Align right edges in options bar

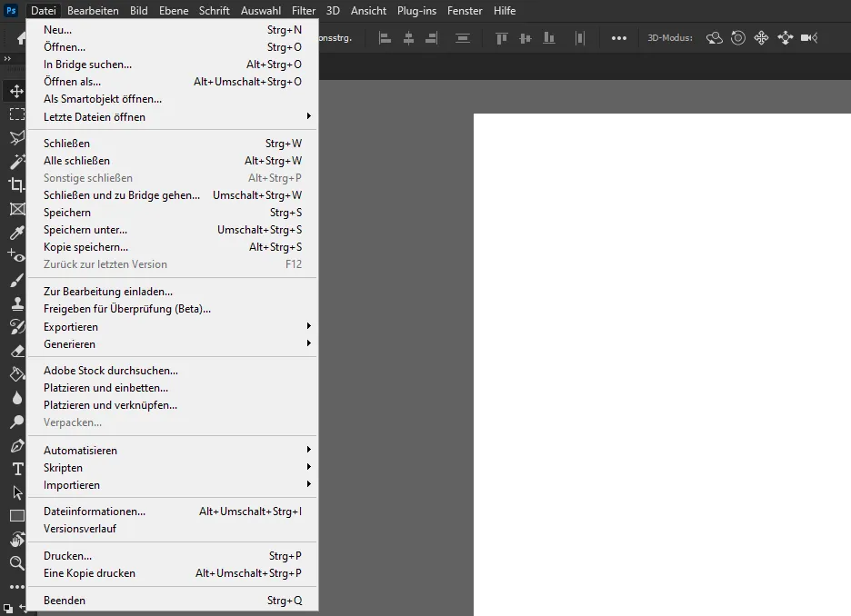pyautogui.click(x=432, y=38)
